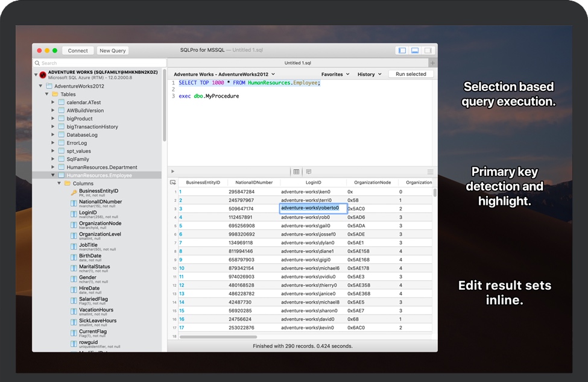588x382 pixels.
Task: Click the BusinessEntityID primary key icon
Action: pos(74,192)
